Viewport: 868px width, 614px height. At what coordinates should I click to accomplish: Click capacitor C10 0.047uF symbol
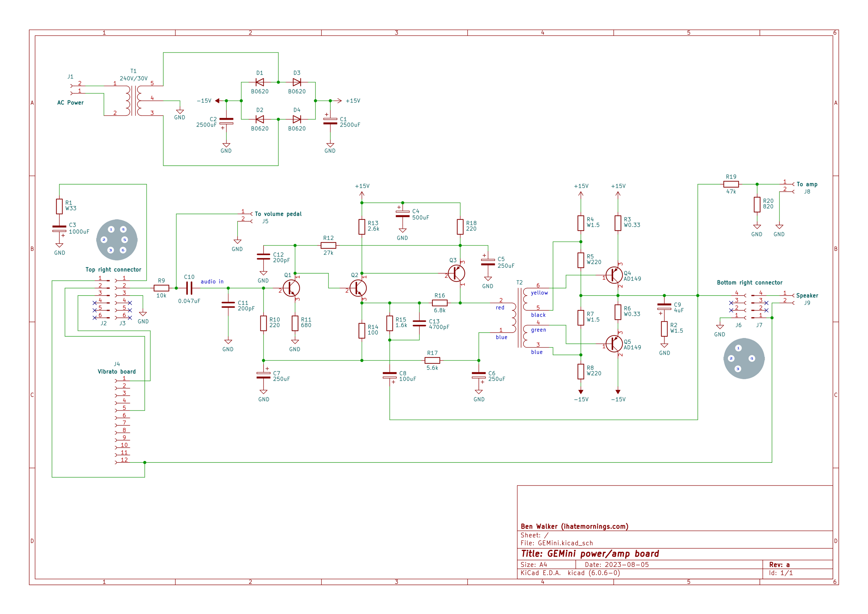tap(189, 288)
